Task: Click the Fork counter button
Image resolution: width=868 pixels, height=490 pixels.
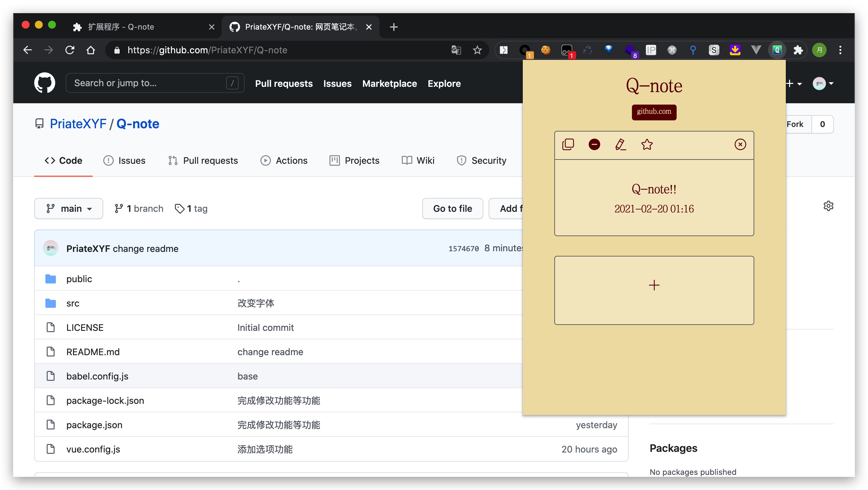Action: point(823,123)
